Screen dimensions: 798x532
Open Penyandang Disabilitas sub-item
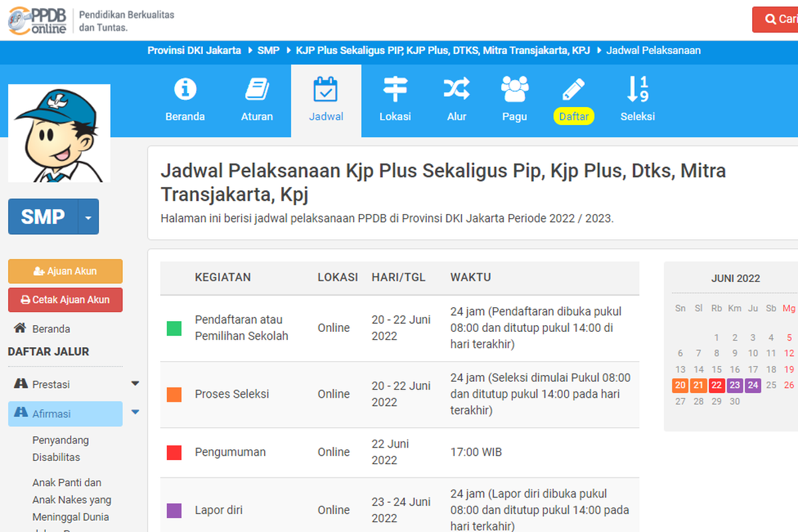pyautogui.click(x=61, y=449)
